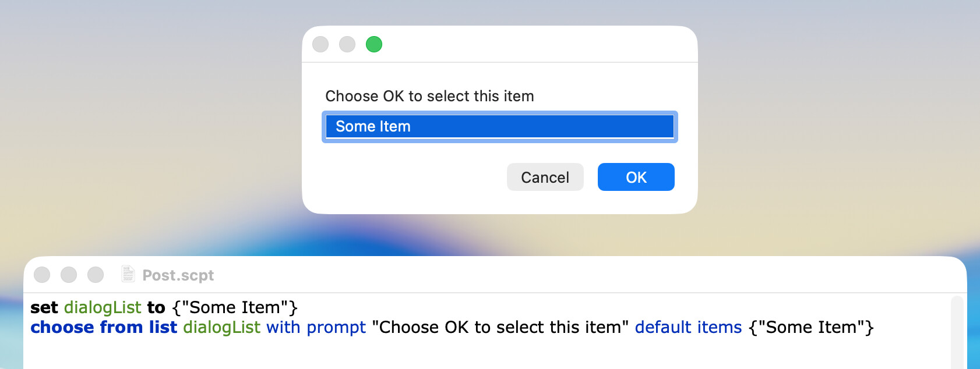Click the "with prompt" parameter in the script

pyautogui.click(x=316, y=327)
